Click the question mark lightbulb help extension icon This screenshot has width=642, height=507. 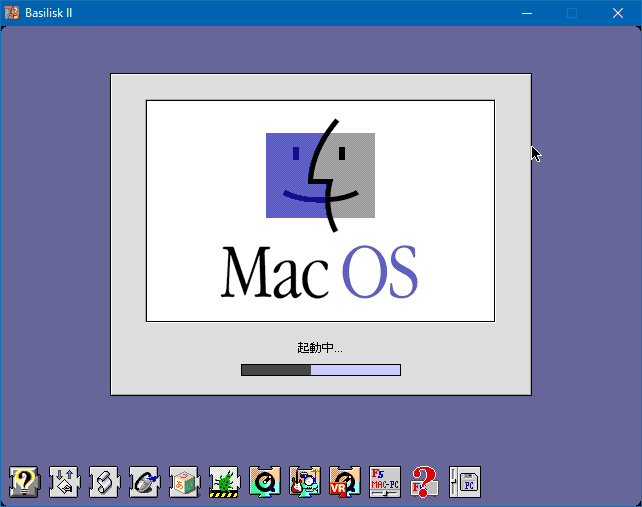coord(24,482)
